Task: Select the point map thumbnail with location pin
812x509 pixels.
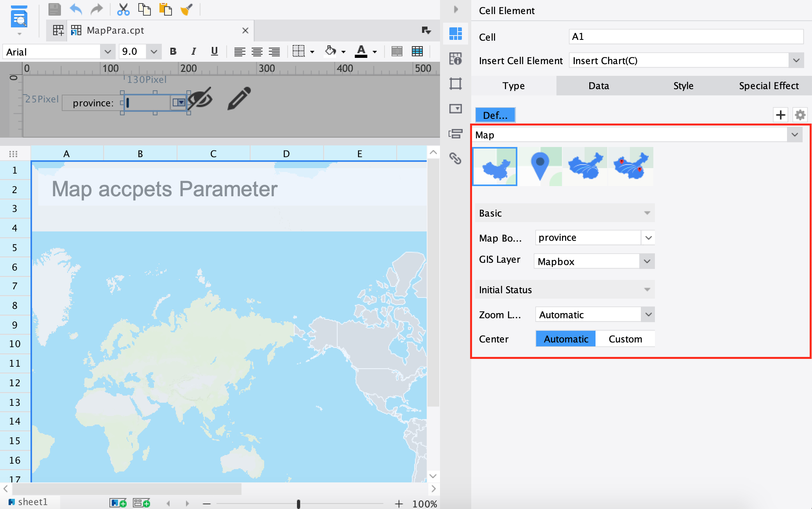Action: [x=540, y=166]
